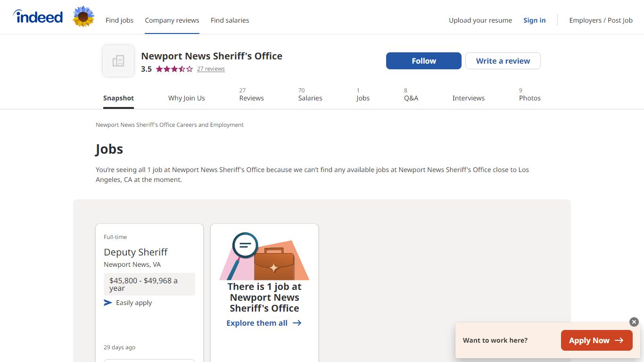644x362 pixels.
Task: Click the 29 days ago posting date
Action: [119, 347]
